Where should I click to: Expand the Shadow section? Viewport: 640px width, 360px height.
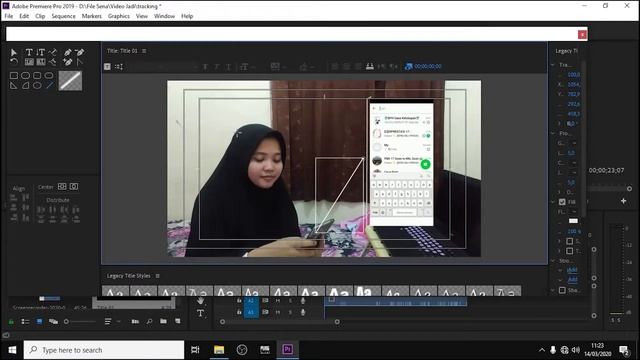553,290
